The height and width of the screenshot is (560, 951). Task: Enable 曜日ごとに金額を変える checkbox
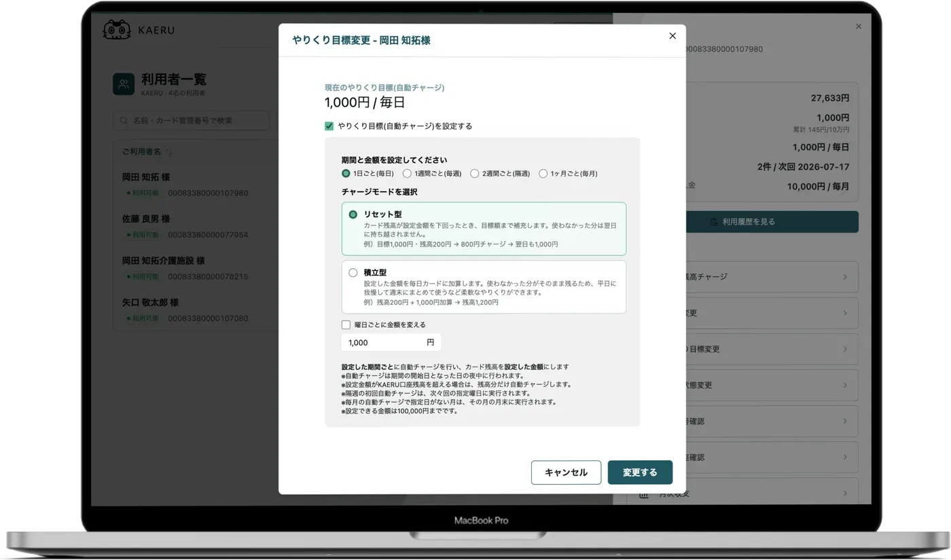coord(346,324)
